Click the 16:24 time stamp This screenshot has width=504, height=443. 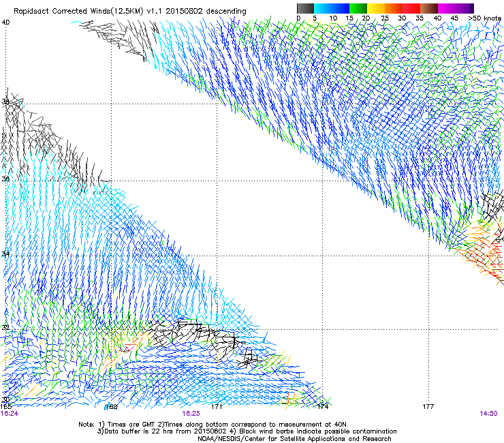click(x=10, y=414)
